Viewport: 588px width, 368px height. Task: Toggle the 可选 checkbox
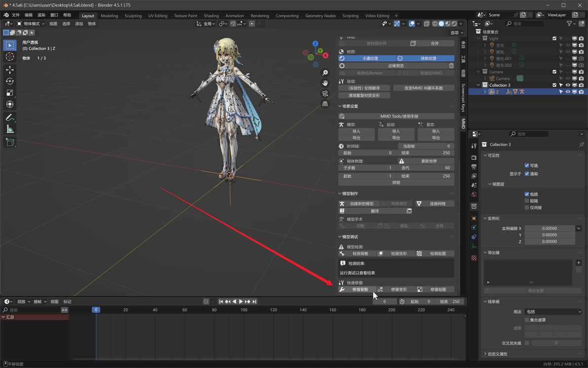coord(527,165)
